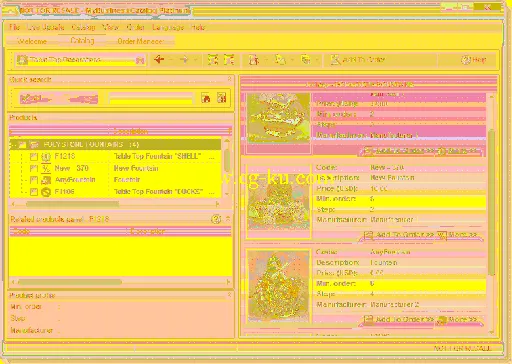The height and width of the screenshot is (364, 512).
Task: Switch to the Order Manager tab
Action: 140,41
